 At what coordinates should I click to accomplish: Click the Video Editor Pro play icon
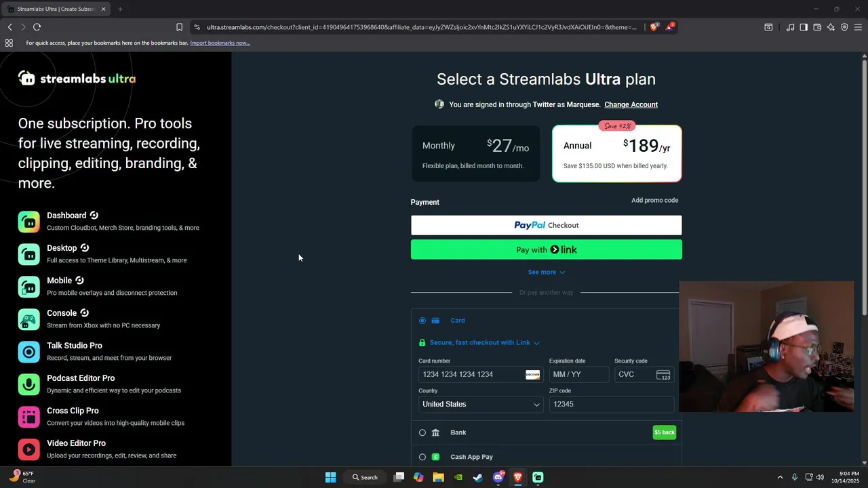(28, 449)
